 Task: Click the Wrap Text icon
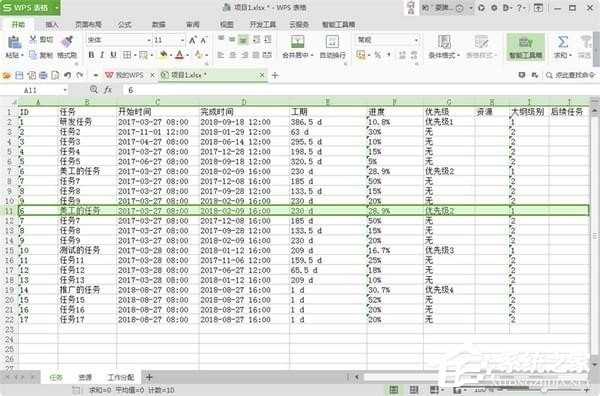(x=332, y=42)
